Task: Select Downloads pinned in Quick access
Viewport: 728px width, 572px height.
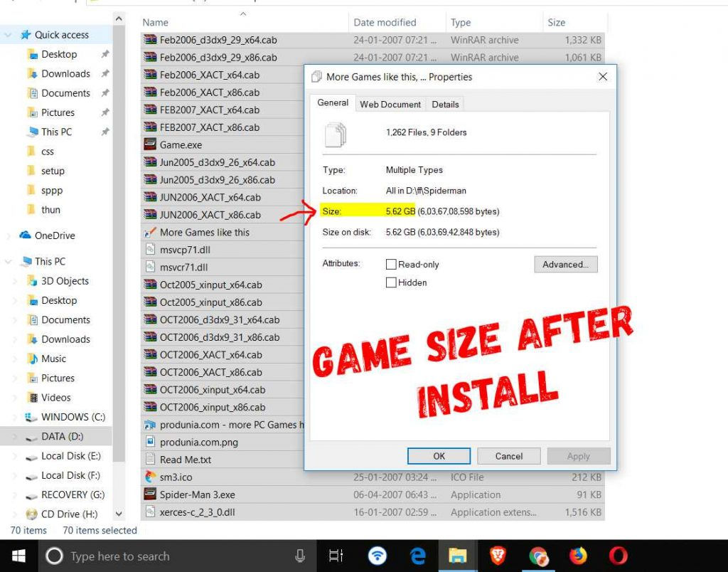Action: pyautogui.click(x=65, y=73)
